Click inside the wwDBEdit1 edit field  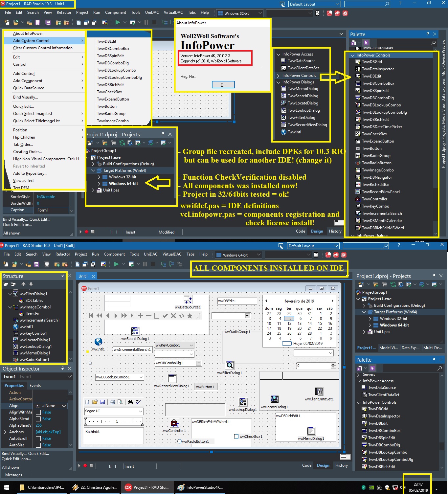pyautogui.click(x=237, y=301)
